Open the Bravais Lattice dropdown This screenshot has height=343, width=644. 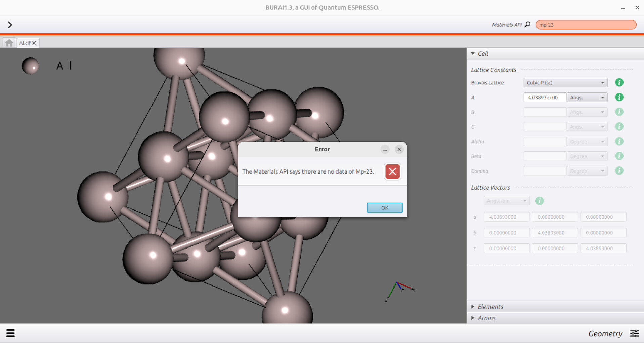(x=565, y=83)
